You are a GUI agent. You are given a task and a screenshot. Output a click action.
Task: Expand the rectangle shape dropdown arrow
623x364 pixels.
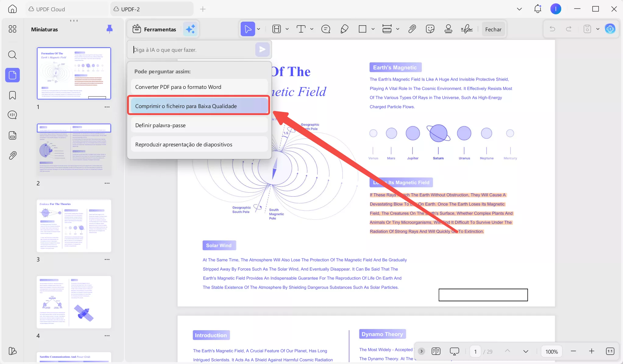(x=373, y=29)
